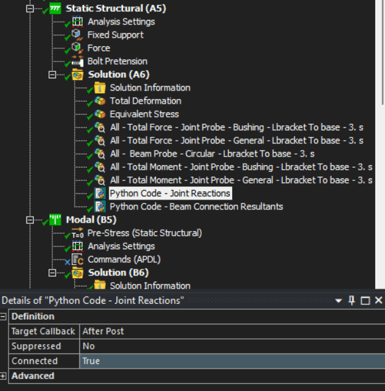Select Force in the tree
This screenshot has height=391, width=385.
click(98, 48)
